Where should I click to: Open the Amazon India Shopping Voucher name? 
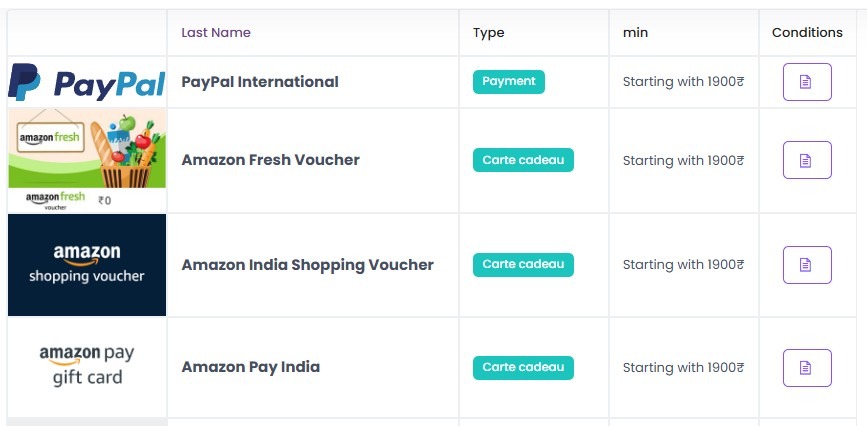coord(307,265)
